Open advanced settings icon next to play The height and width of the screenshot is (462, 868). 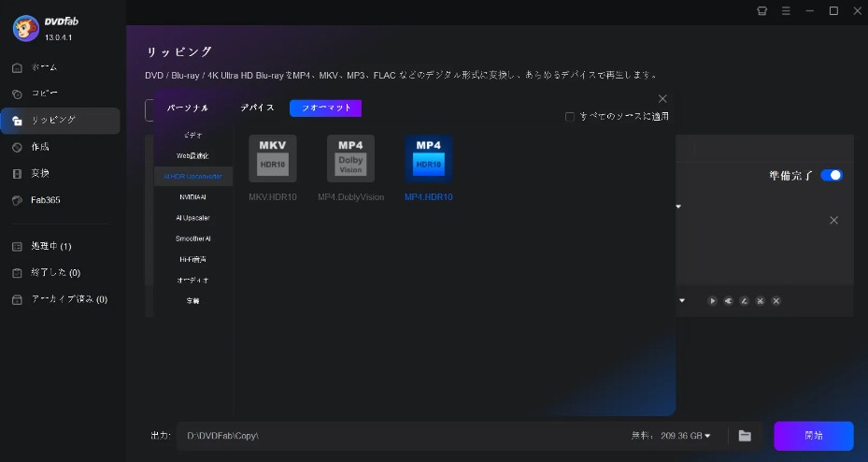click(x=729, y=301)
